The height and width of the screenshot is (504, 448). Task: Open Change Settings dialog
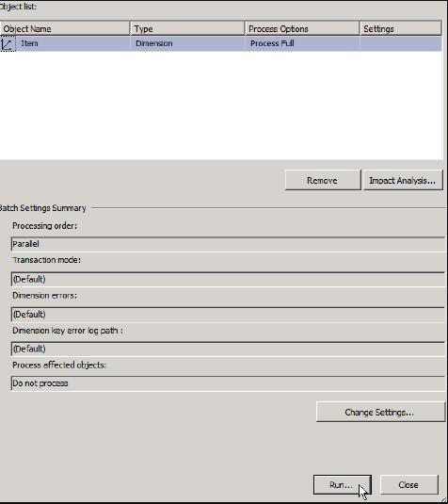pos(380,412)
